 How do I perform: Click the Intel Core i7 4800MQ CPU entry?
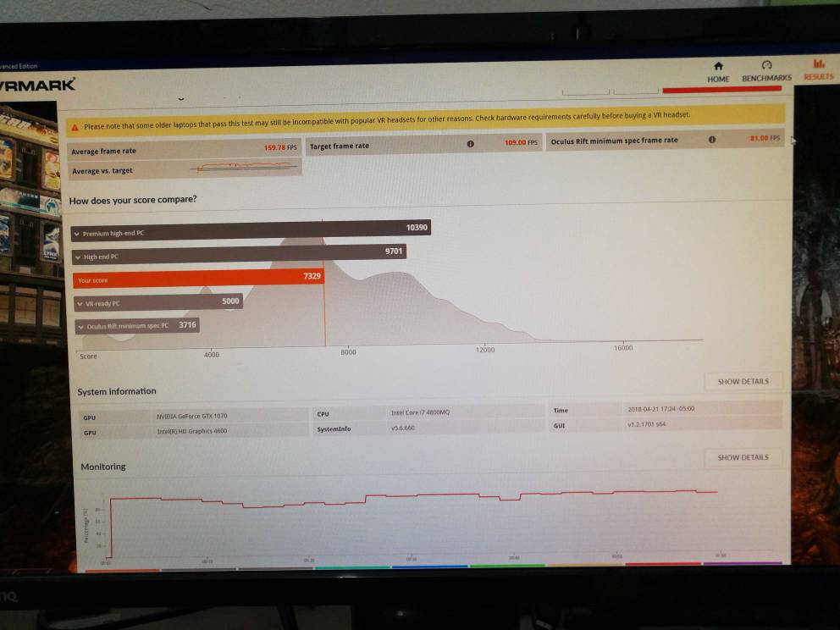pyautogui.click(x=421, y=412)
